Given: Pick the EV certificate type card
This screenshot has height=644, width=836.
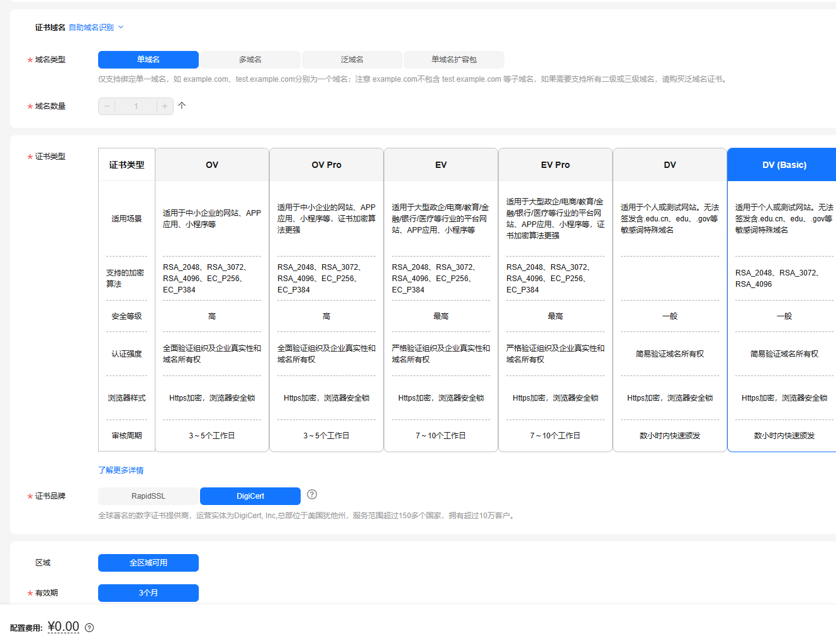Looking at the screenshot, I should [x=441, y=165].
